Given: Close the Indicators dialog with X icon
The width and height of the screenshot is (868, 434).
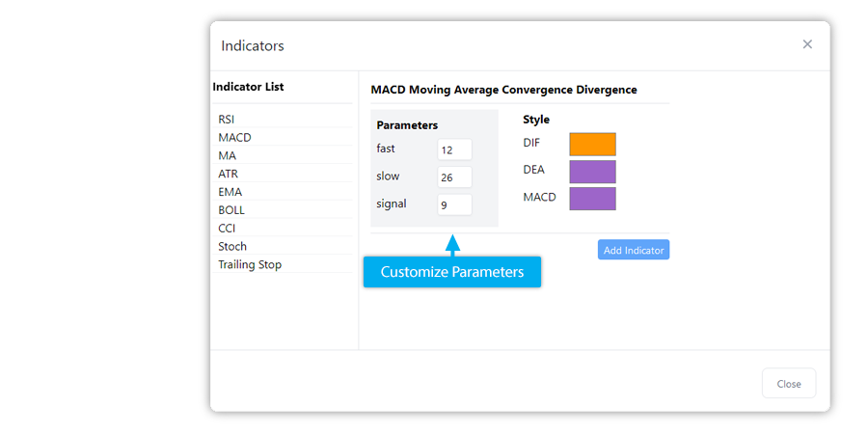Looking at the screenshot, I should [807, 44].
